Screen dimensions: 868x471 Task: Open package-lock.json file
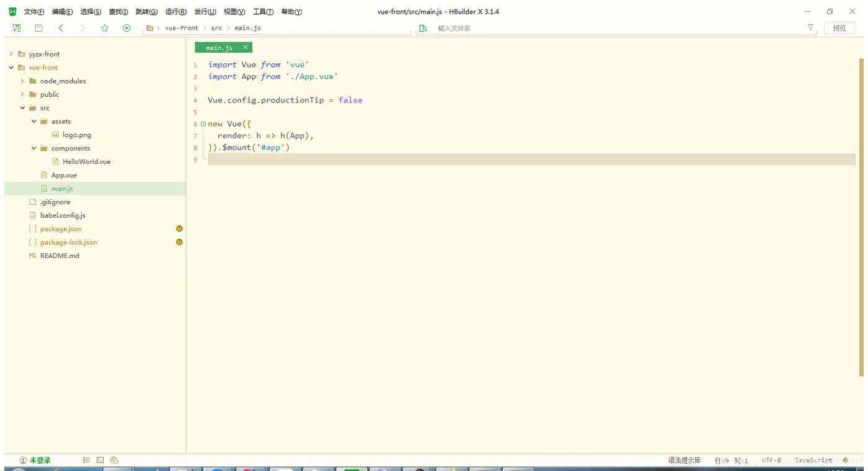[69, 243]
